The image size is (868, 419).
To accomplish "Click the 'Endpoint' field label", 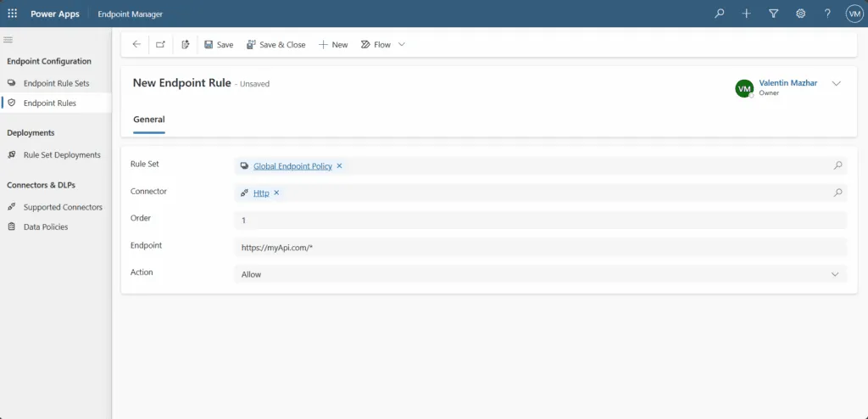I will tap(146, 245).
